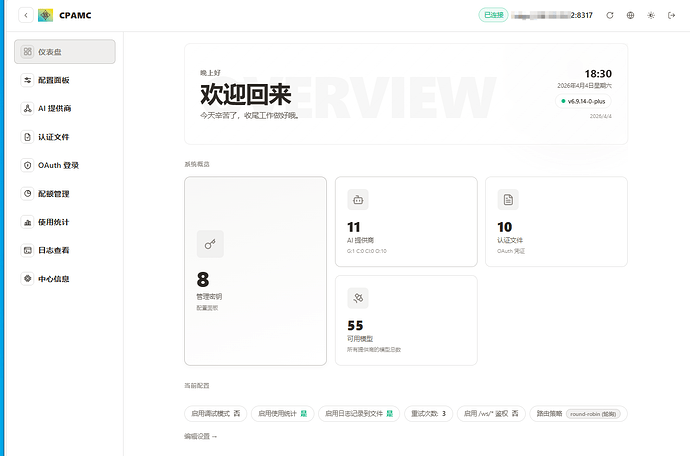Click the 启用日志记录到文件 是 chip
Image resolution: width=690 pixels, height=456 pixels.
[359, 413]
